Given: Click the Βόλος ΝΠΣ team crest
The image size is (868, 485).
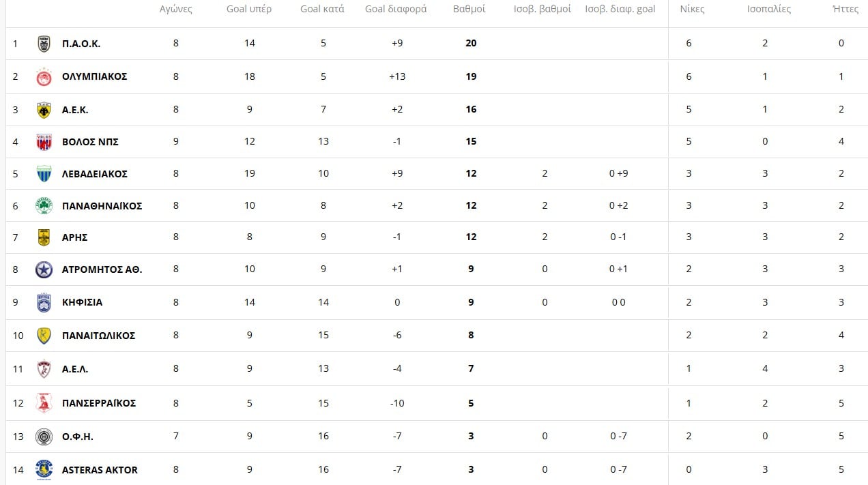Looking at the screenshot, I should [44, 142].
